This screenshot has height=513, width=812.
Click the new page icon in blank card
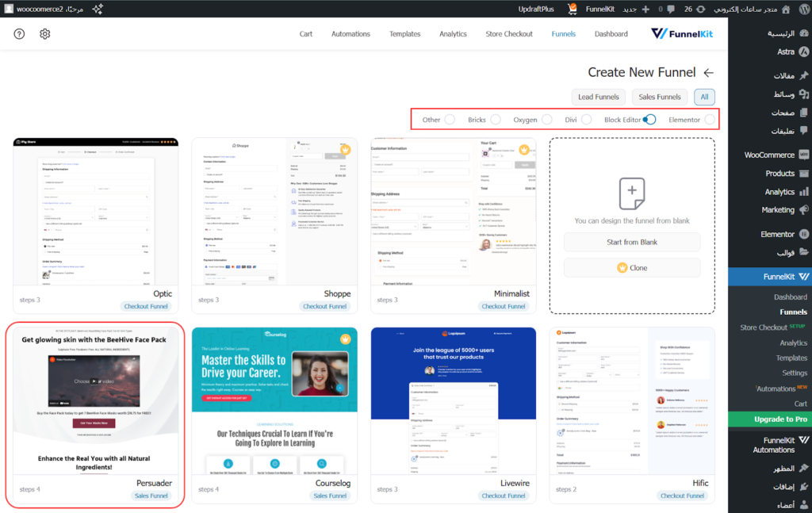[632, 192]
